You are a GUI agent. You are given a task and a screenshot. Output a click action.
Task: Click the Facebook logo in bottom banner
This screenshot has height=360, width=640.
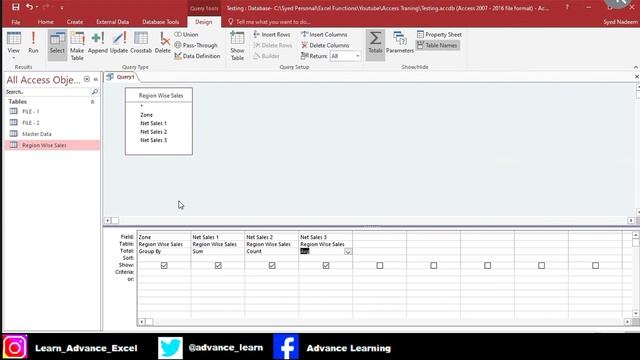(286, 347)
